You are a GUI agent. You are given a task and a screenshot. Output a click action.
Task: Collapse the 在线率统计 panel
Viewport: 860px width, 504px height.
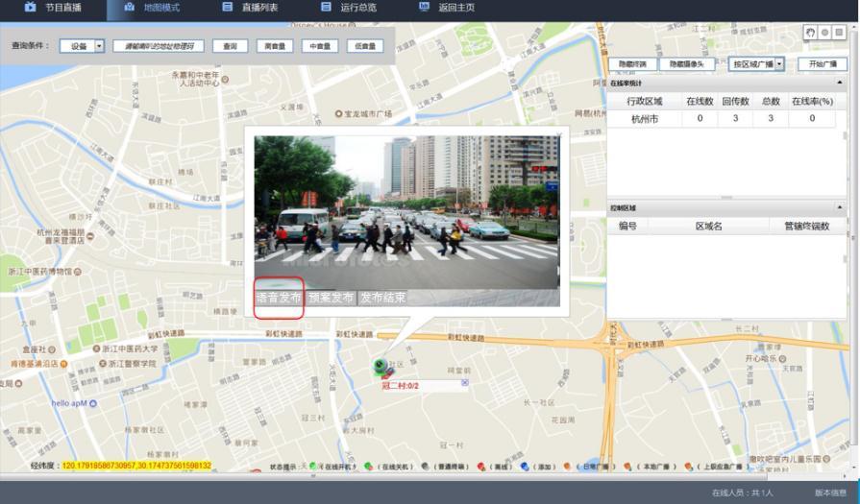[840, 83]
